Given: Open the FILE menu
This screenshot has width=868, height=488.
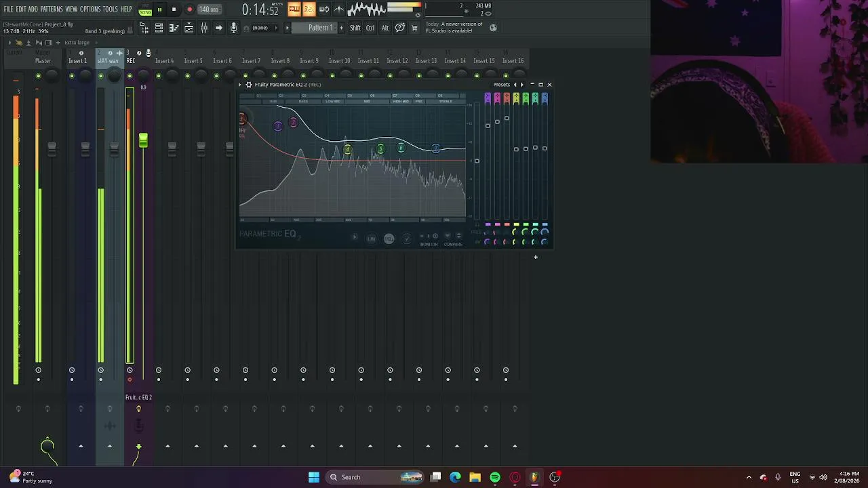Looking at the screenshot, I should (9, 9).
